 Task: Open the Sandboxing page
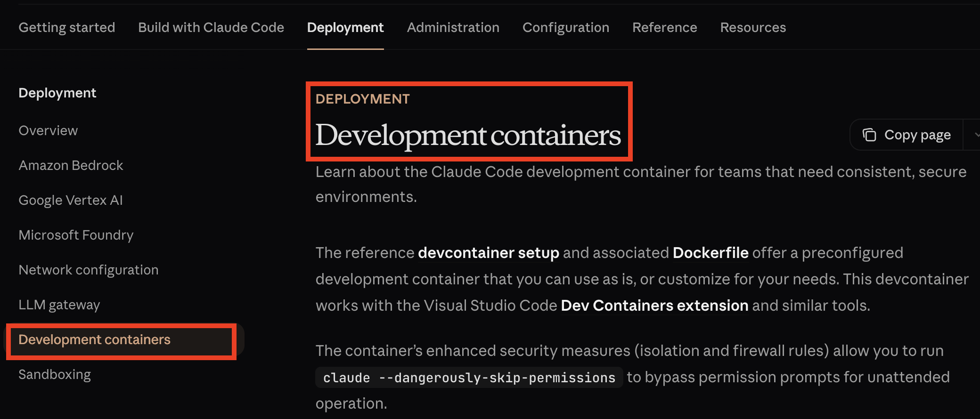tap(55, 374)
